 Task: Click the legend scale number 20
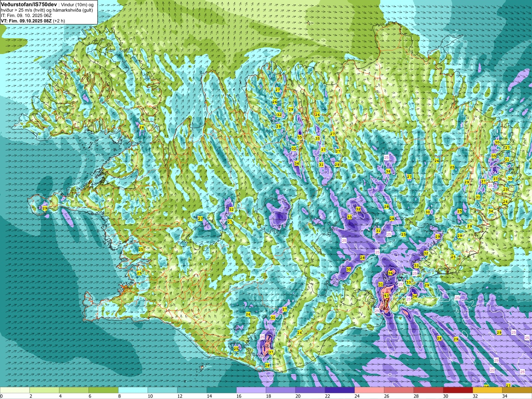pos(298,396)
